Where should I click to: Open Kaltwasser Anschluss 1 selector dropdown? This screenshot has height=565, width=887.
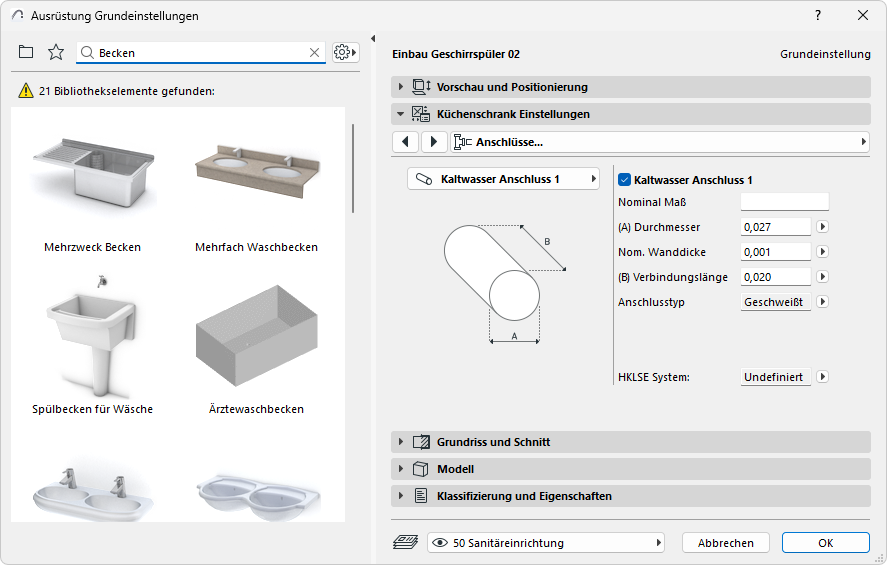(x=503, y=179)
